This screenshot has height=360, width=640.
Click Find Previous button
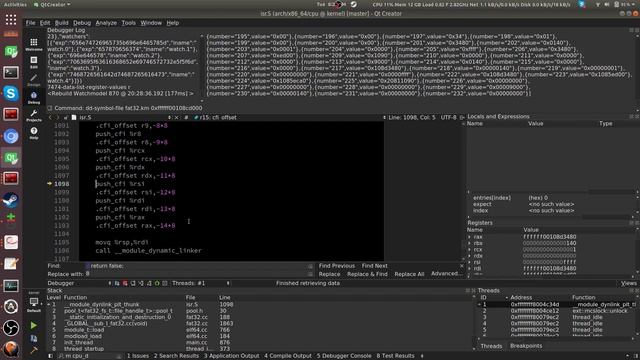tap(337, 266)
